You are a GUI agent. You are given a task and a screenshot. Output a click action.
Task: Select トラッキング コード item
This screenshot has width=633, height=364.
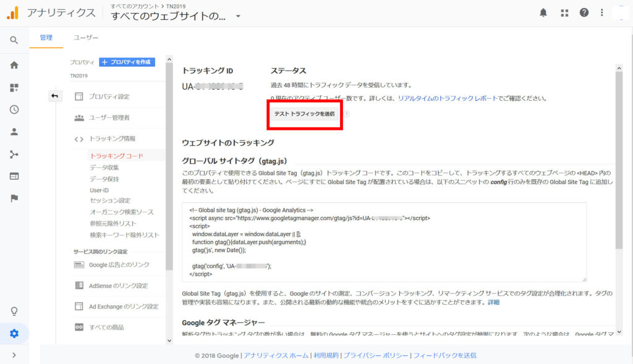116,156
